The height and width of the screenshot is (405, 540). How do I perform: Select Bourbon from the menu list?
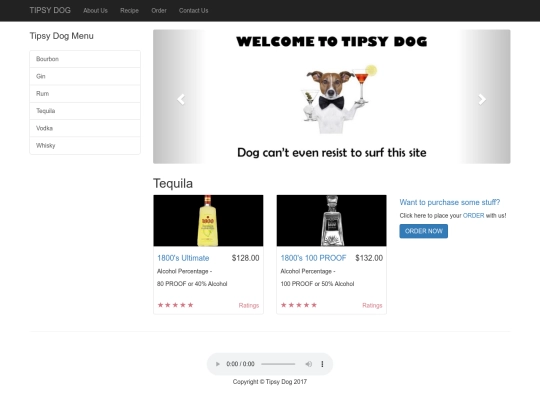click(85, 59)
